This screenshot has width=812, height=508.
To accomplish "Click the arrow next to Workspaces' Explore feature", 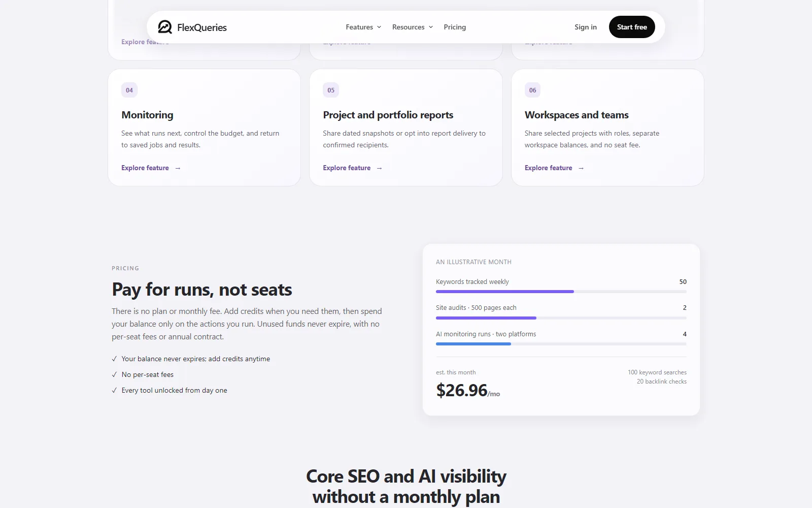I will pyautogui.click(x=581, y=168).
